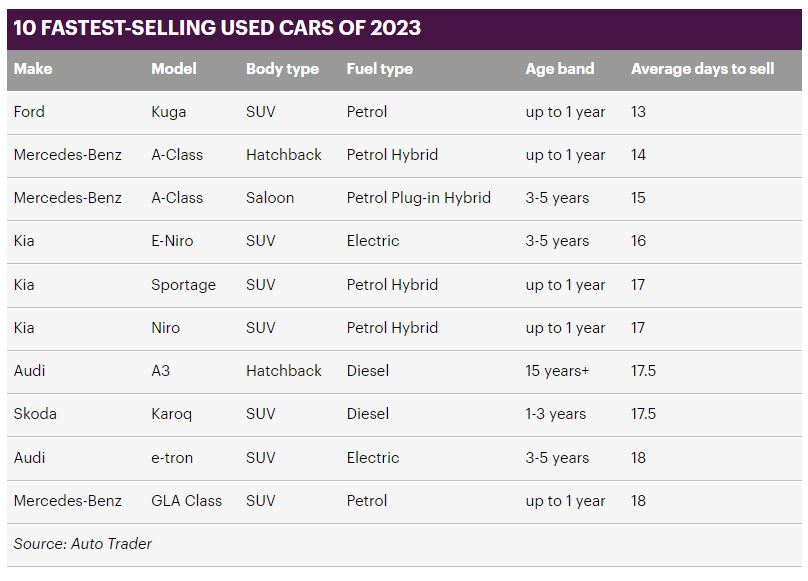The image size is (808, 581).
Task: Click the table title '10 Fastest-Selling Used Cars'
Action: [216, 28]
